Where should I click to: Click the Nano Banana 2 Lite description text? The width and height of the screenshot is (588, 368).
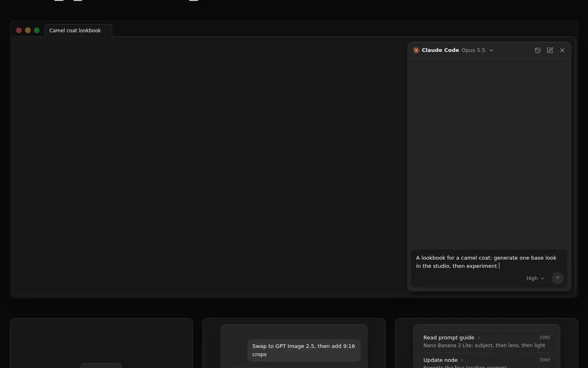click(484, 345)
